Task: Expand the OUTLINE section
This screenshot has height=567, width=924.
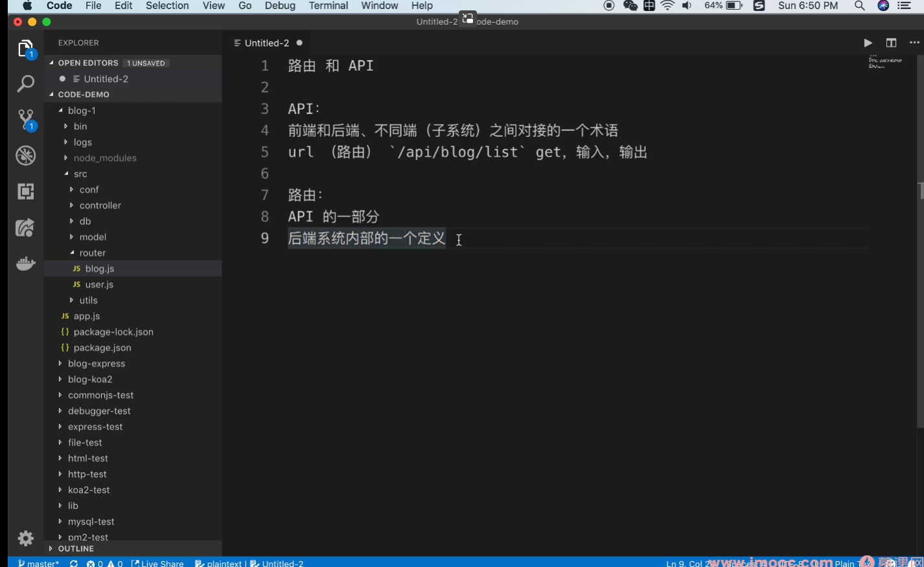Action: pos(78,548)
